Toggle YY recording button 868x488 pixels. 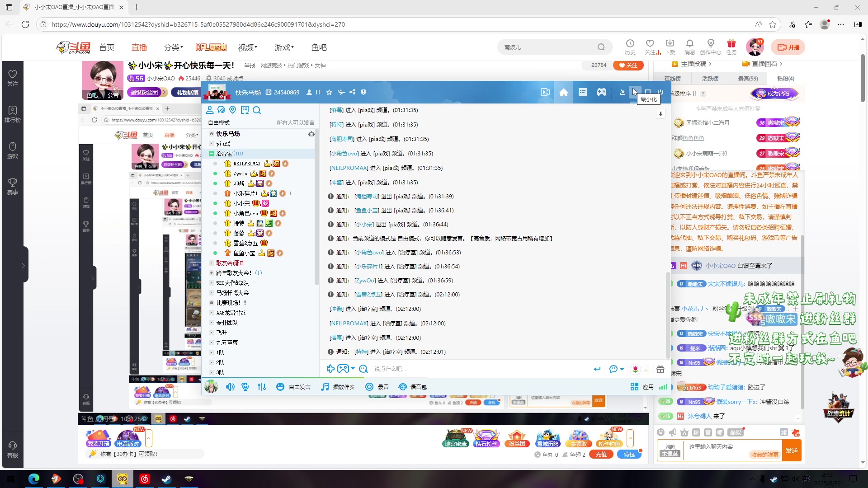377,387
